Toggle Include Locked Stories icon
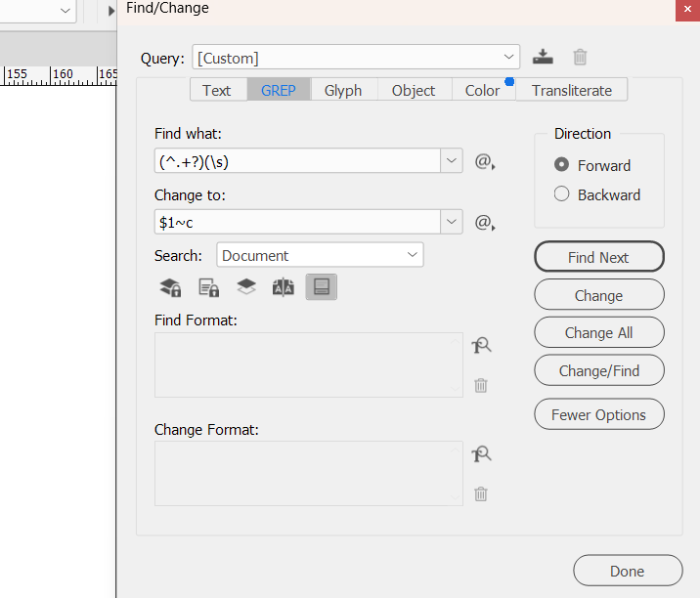700x598 pixels. point(208,287)
